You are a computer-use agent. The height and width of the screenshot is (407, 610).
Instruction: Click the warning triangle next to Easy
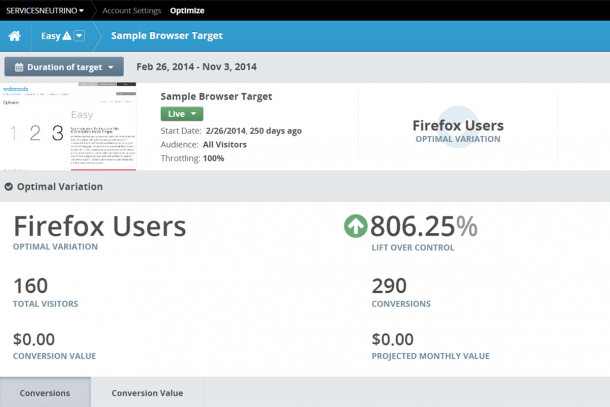pyautogui.click(x=67, y=36)
